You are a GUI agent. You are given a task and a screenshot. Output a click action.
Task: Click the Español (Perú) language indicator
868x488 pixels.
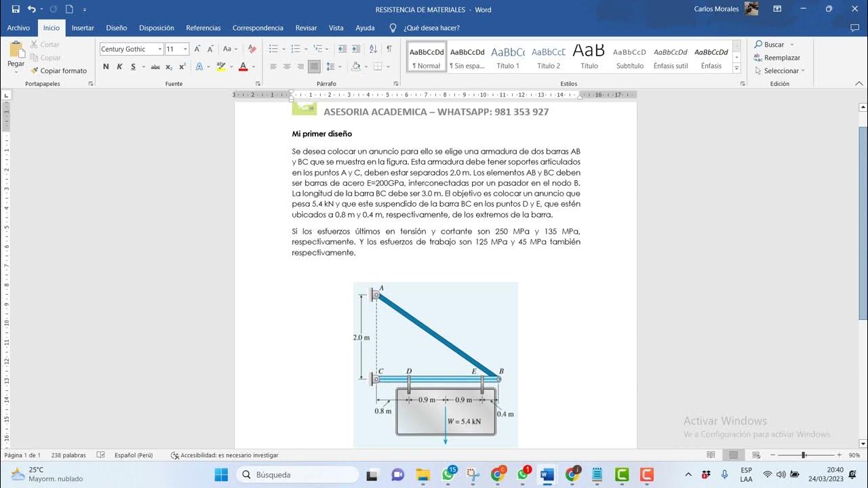tap(134, 455)
